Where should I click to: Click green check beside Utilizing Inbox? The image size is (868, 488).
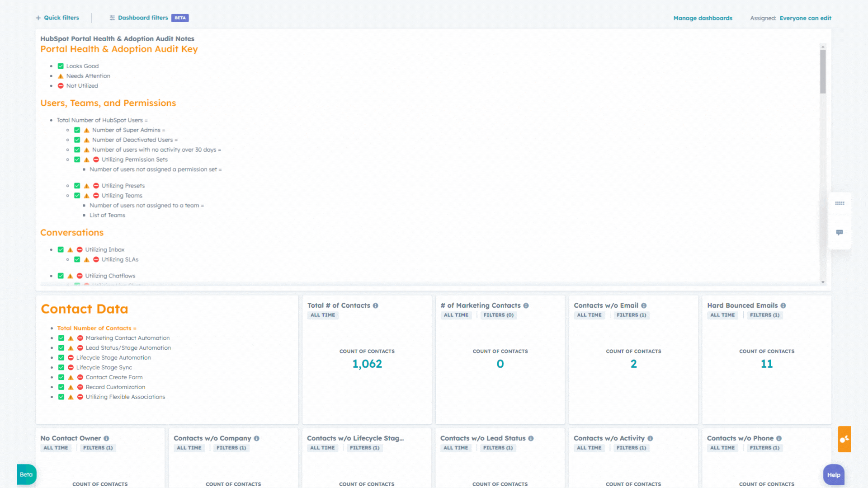point(61,250)
